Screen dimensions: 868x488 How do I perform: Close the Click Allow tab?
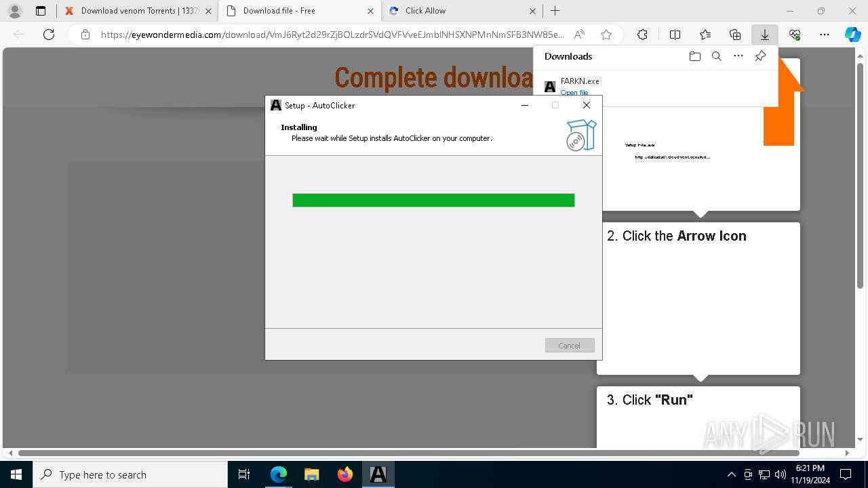[532, 11]
